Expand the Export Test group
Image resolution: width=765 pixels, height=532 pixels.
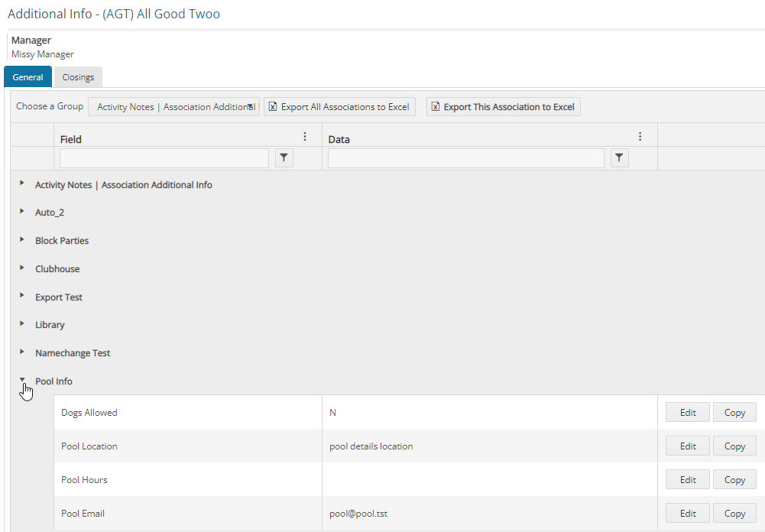click(x=22, y=296)
